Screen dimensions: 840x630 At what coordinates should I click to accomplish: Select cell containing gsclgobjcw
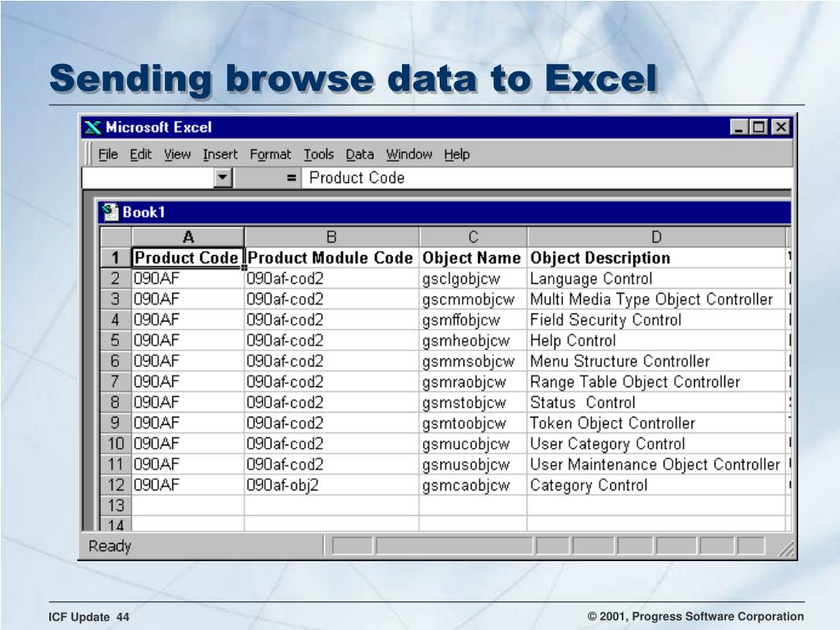point(473,279)
